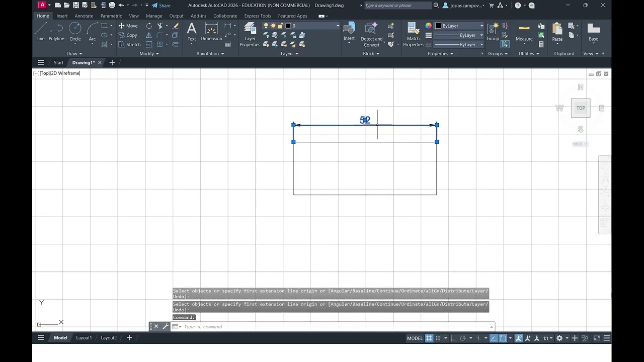Expand the Annotation panel
The width and height of the screenshot is (644, 362).
[x=210, y=54]
